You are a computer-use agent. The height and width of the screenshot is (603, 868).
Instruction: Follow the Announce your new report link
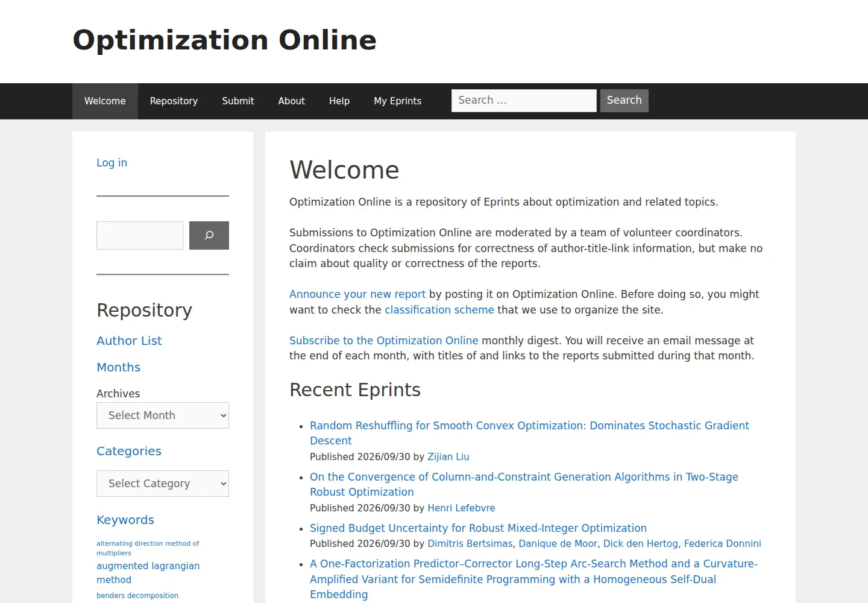click(x=357, y=294)
